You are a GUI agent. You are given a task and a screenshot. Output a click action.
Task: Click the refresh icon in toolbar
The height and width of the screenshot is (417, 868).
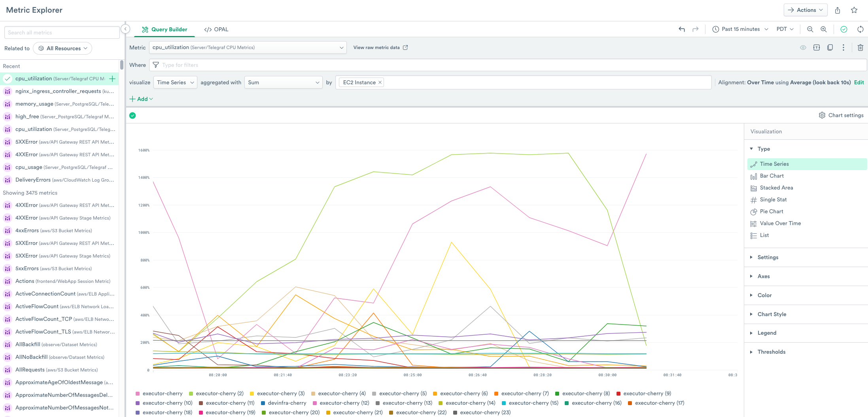coord(860,29)
